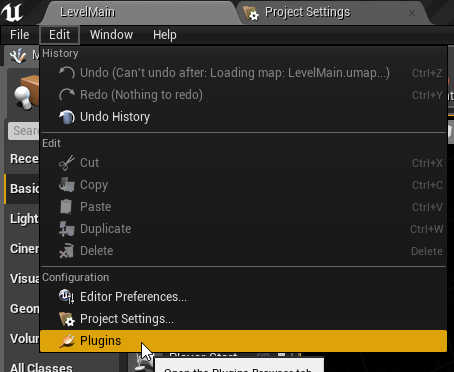
Task: Open the File menu
Action: click(20, 35)
